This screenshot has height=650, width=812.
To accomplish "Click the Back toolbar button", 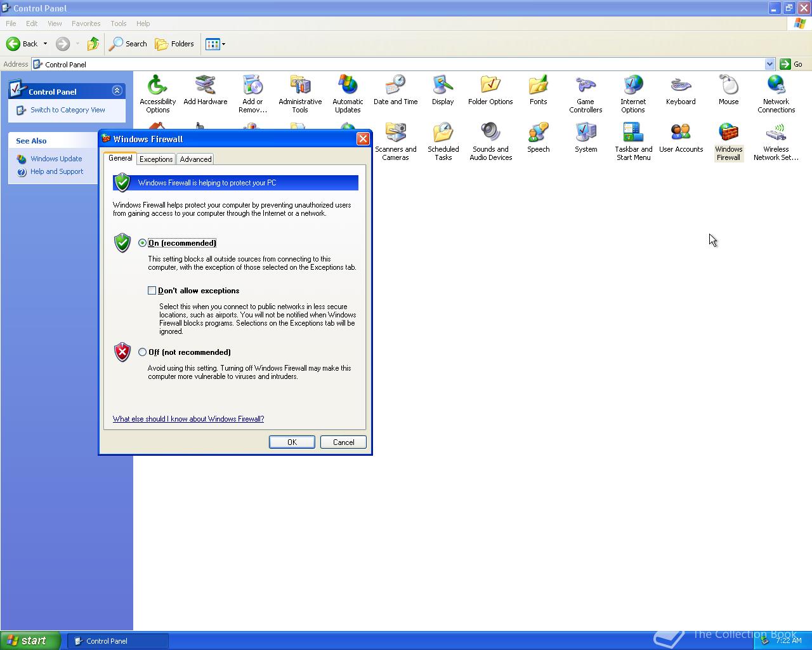I will [x=22, y=44].
